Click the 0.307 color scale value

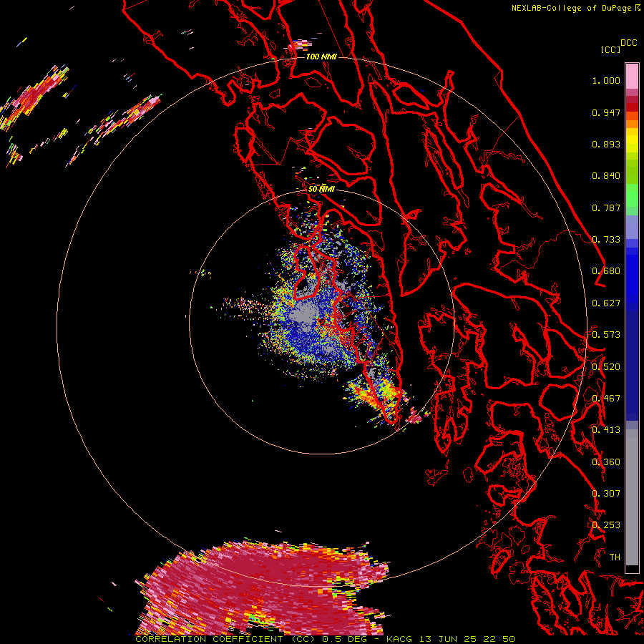click(x=606, y=494)
